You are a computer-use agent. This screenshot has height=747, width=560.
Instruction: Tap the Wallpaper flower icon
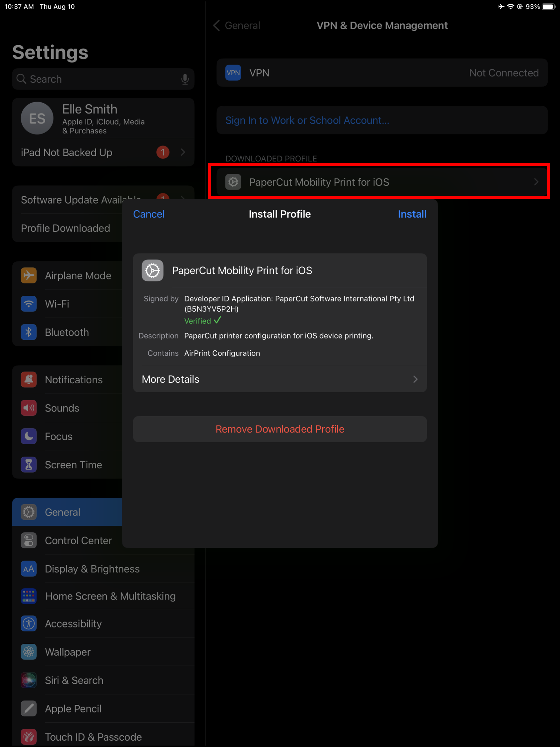tap(29, 652)
